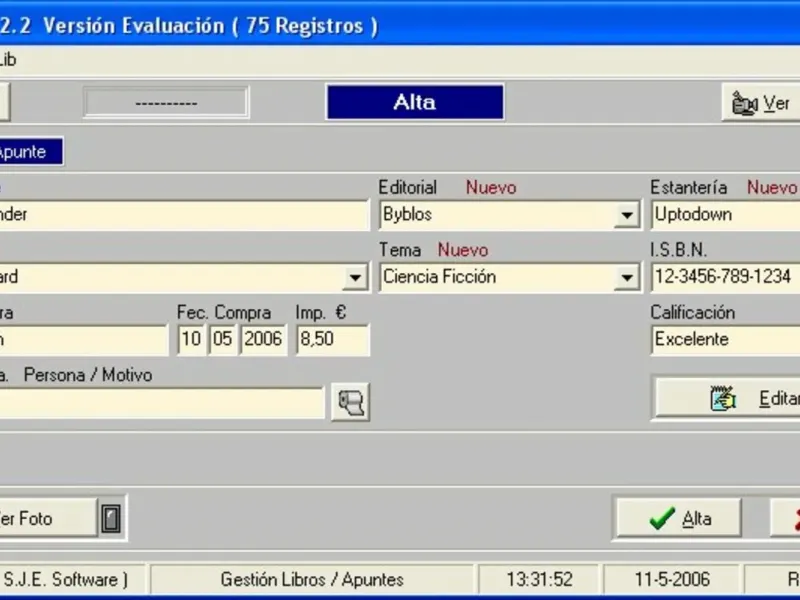Open the author dropdown arrow left of Tema
The height and width of the screenshot is (600, 800).
(355, 278)
